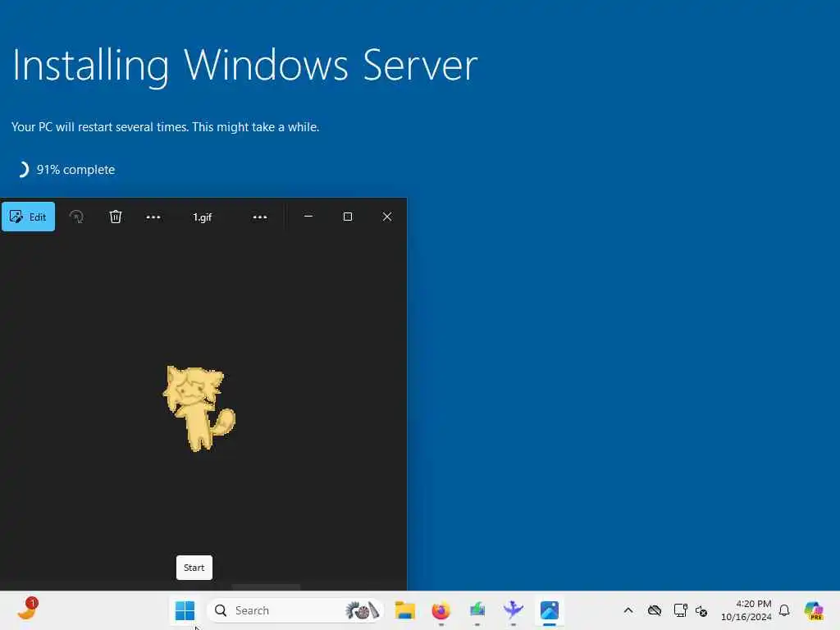
Task: Select the Photos app taskbar icon
Action: tap(550, 610)
